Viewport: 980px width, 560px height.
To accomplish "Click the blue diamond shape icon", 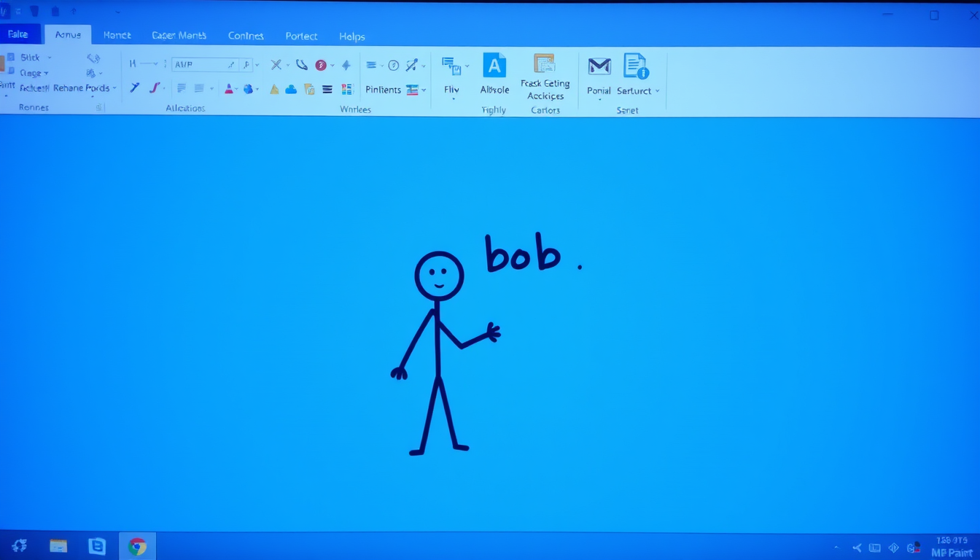I will (346, 65).
